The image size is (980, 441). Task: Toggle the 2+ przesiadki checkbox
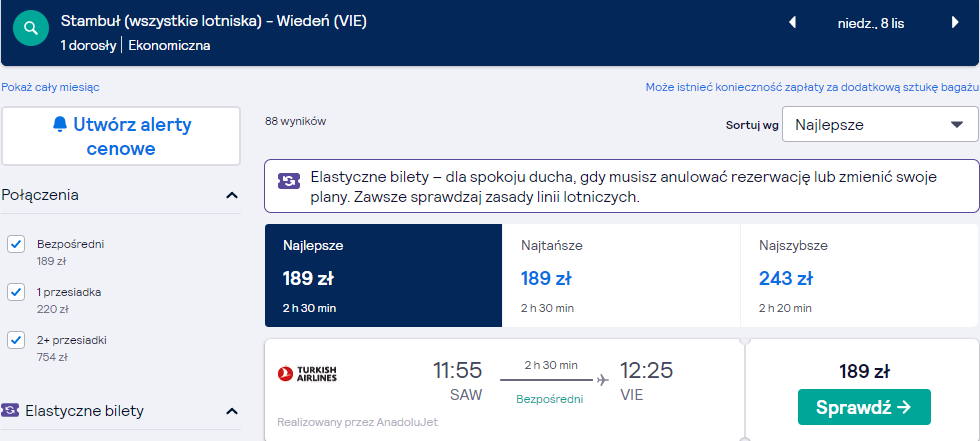16,340
